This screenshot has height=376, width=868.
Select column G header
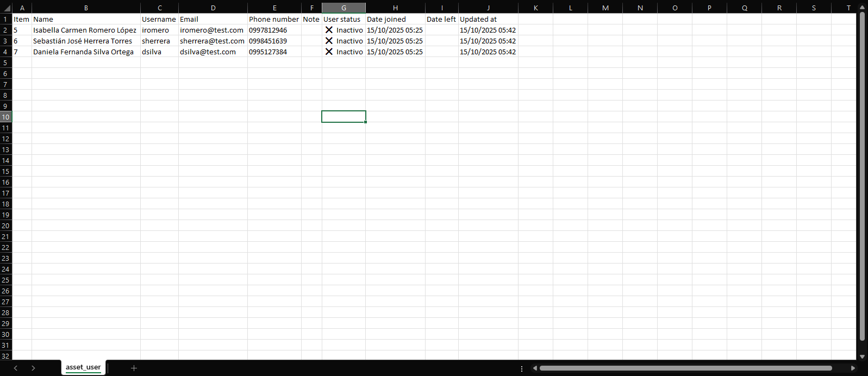click(344, 8)
